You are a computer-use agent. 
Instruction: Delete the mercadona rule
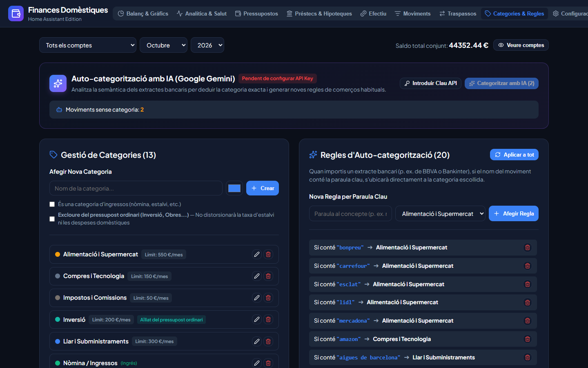pos(528,321)
